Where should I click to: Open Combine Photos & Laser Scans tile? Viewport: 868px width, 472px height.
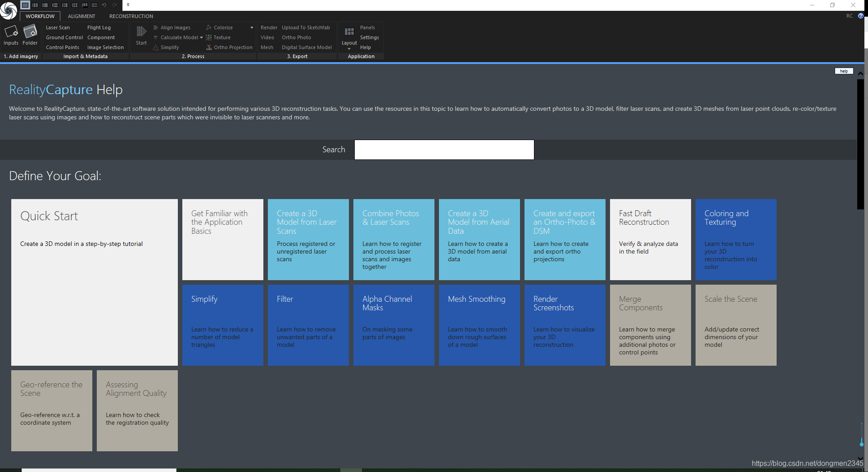[x=394, y=240]
